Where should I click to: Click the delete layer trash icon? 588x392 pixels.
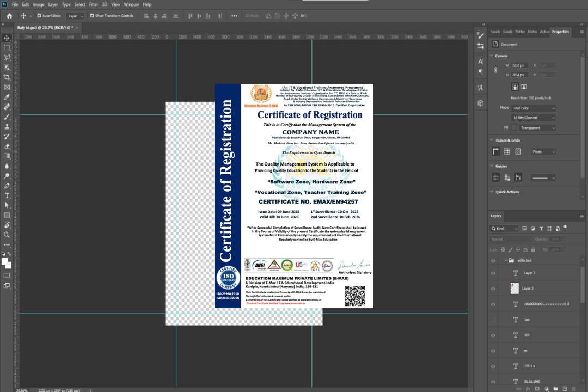[x=574, y=389]
